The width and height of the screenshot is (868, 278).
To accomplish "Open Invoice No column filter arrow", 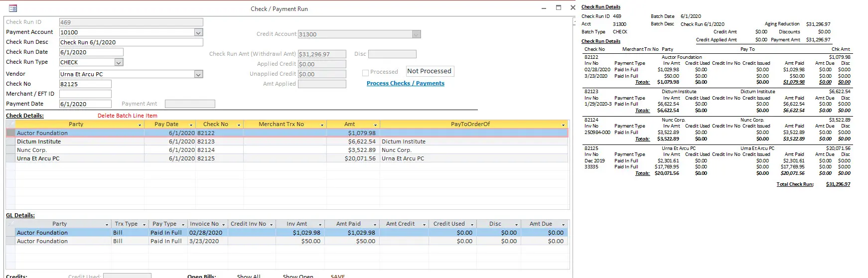I will [x=223, y=224].
